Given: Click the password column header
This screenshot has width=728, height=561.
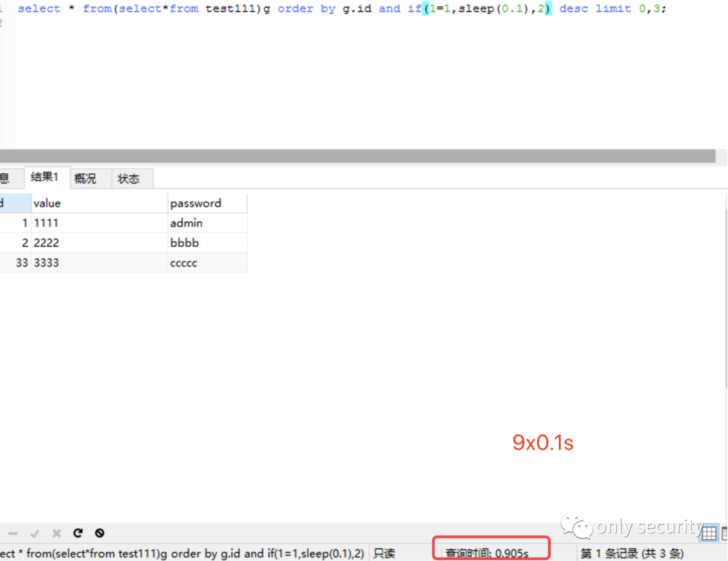Looking at the screenshot, I should pos(207,203).
